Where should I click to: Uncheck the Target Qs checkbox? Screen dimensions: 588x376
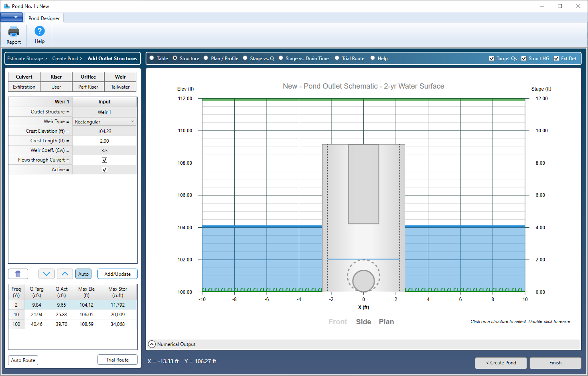(492, 59)
